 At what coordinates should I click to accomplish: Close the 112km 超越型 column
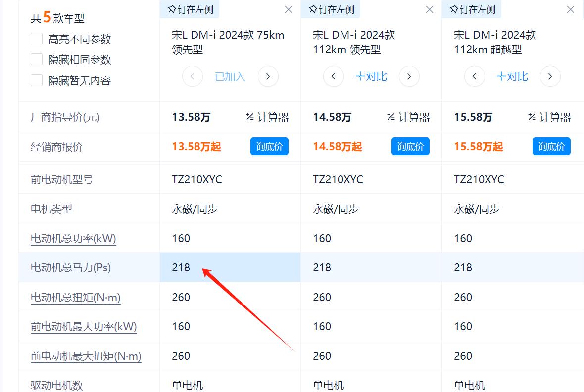coord(570,10)
